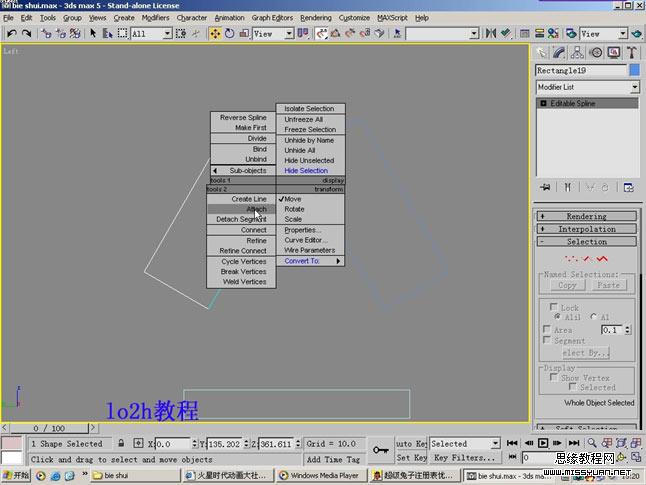Open the Graph Editors menu
The height and width of the screenshot is (485, 646).
point(272,18)
